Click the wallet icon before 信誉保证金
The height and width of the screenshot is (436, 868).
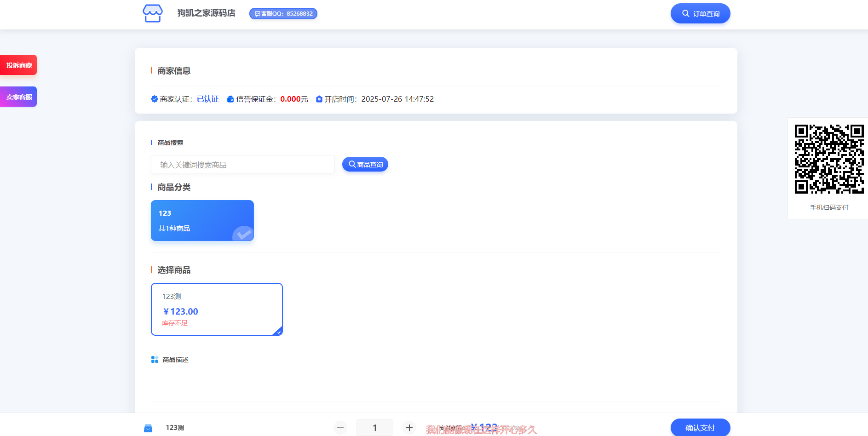[230, 99]
